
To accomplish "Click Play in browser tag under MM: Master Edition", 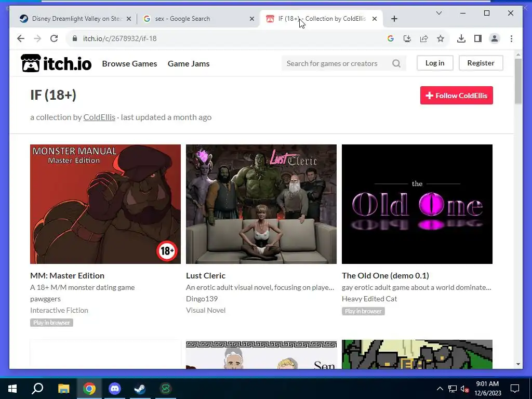I will point(51,322).
